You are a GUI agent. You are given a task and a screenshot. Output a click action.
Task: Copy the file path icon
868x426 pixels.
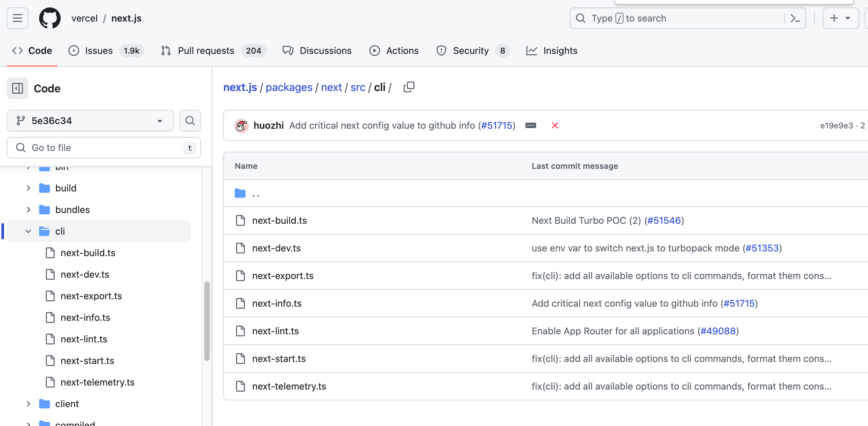coord(409,87)
